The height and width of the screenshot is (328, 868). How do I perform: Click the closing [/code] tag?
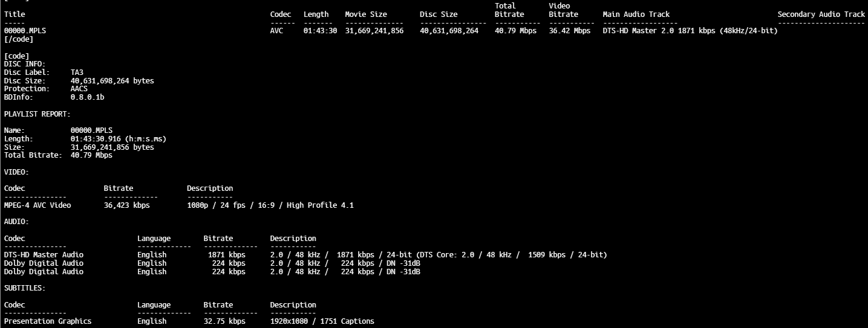pyautogui.click(x=19, y=39)
